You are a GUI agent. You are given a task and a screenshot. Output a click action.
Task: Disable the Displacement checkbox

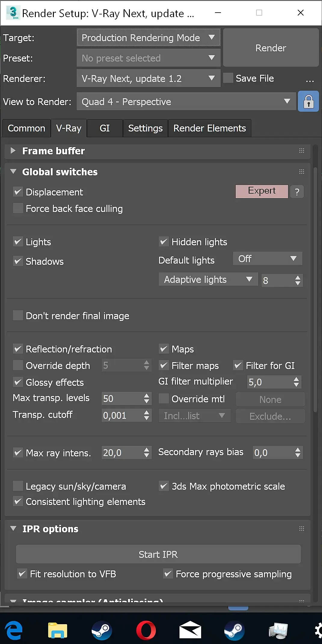[18, 192]
